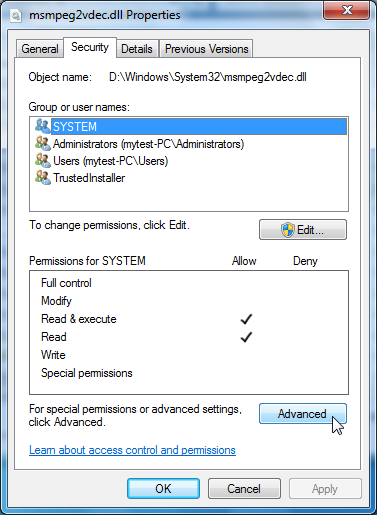The height and width of the screenshot is (515, 377).
Task: Select Users (mytest-PC\Users) entry
Action: coord(110,161)
